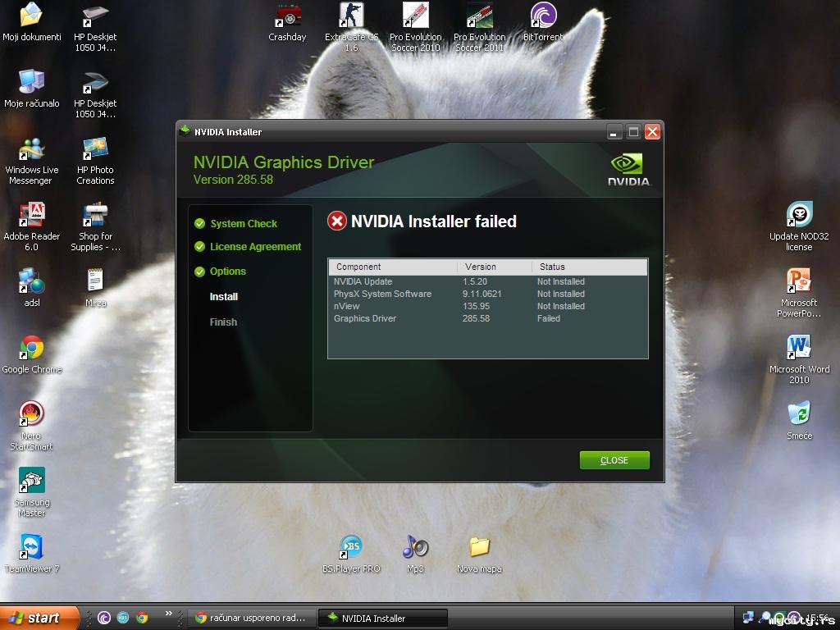Select the NVIDIA Update row
This screenshot has height=630, width=840.
(x=487, y=282)
